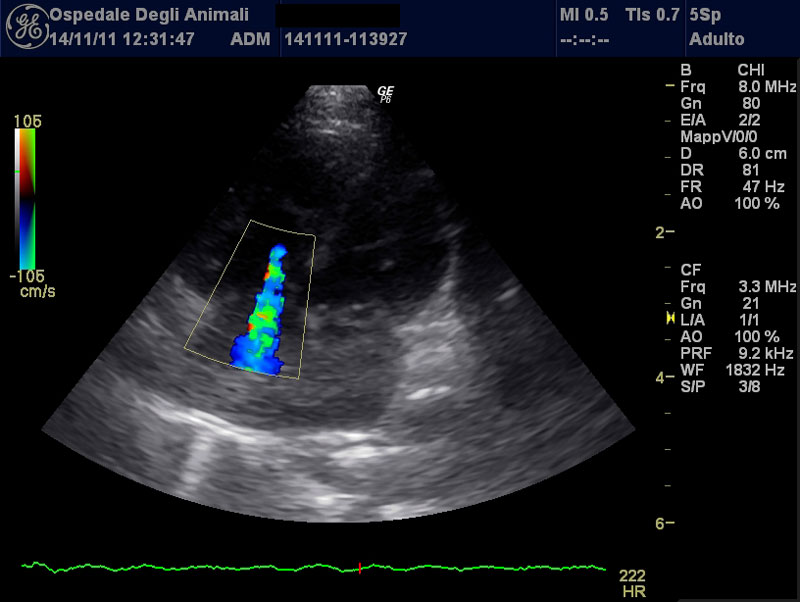Click the 4 cm depth scale mark
Screen dimensions: 800x602
[x=665, y=378]
